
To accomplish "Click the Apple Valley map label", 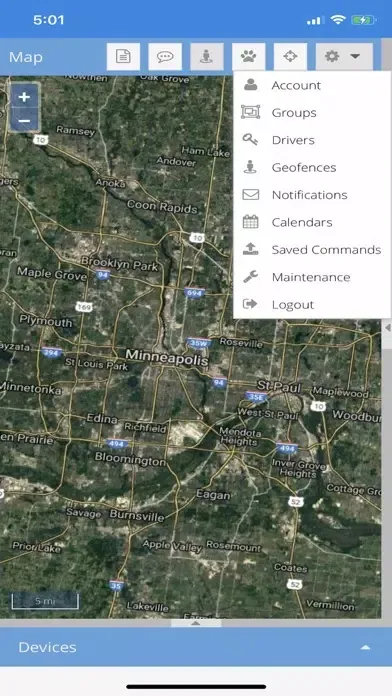I will point(172,546).
